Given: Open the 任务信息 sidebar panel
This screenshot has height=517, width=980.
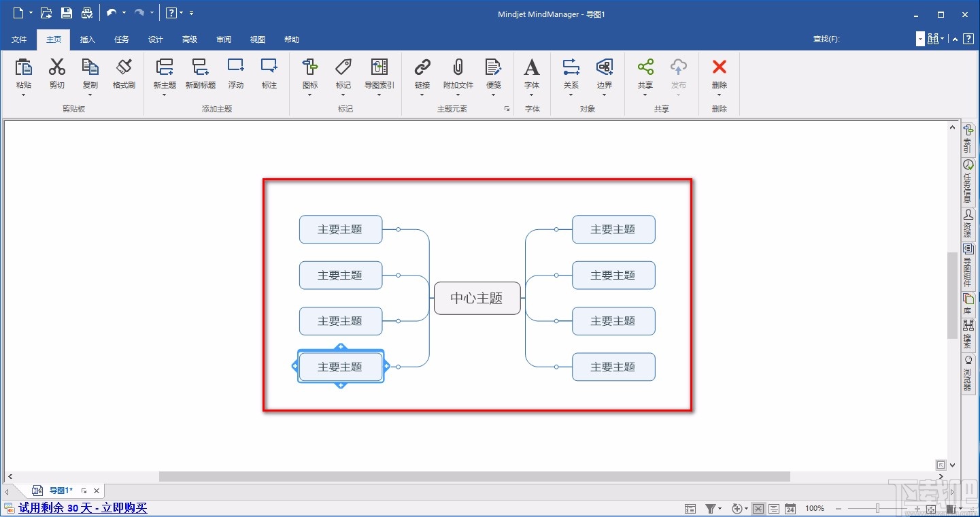Looking at the screenshot, I should (x=968, y=182).
